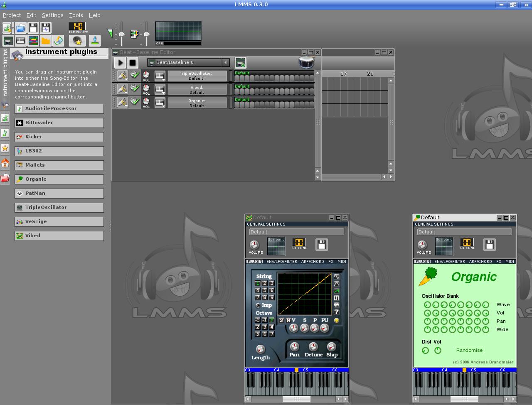Open the Project Notes editor icon

[x=59, y=40]
